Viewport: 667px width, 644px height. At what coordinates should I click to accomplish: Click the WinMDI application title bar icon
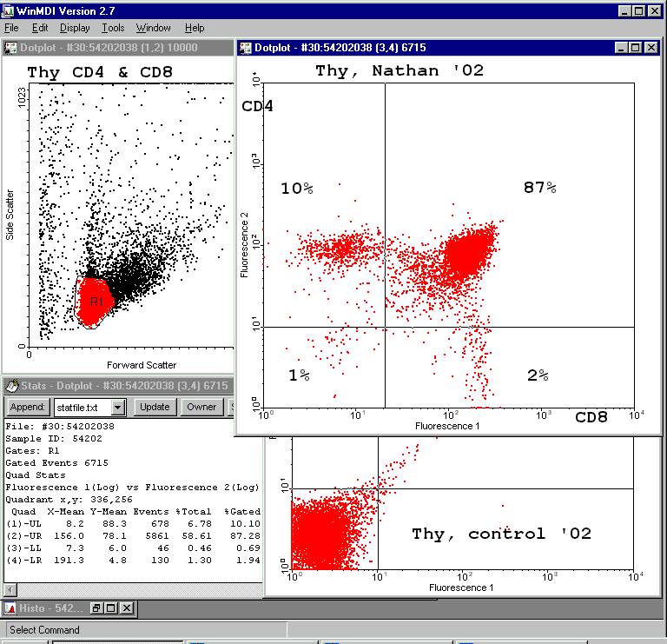click(x=9, y=10)
